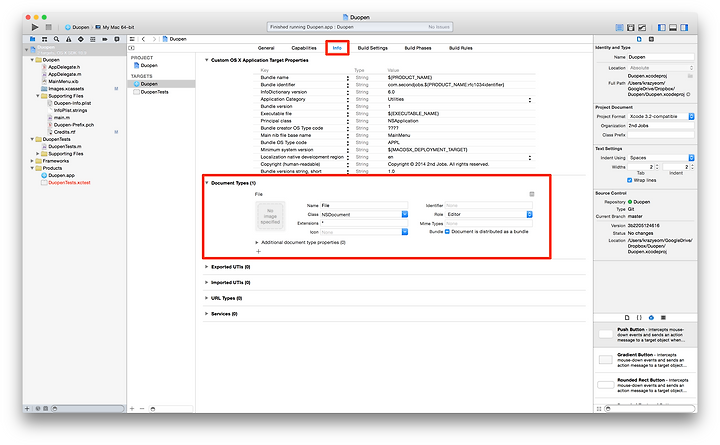Toggle Document is distributed as a bundle
The width and height of the screenshot is (720, 445).
click(x=447, y=231)
